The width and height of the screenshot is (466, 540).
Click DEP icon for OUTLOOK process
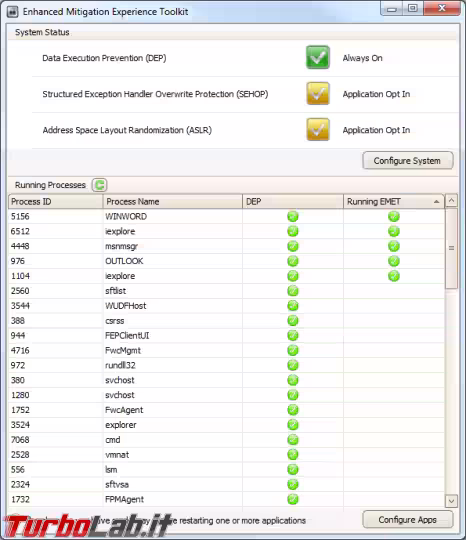(293, 261)
